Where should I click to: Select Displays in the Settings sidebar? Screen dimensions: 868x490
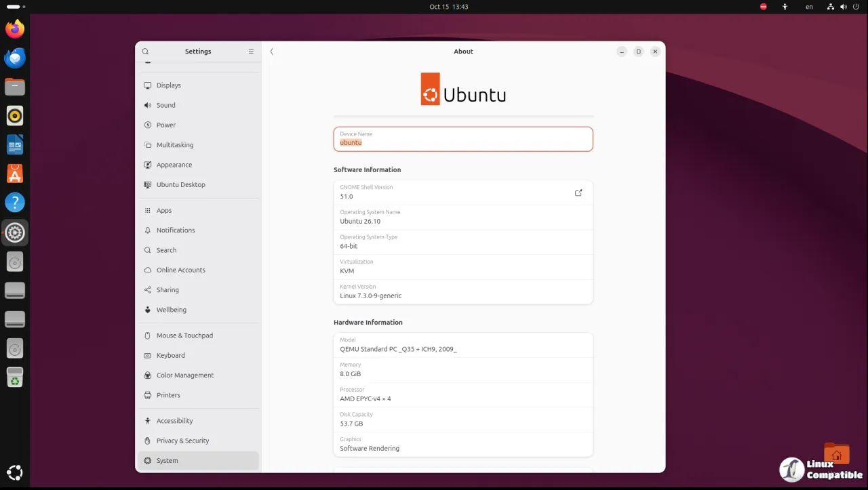(x=198, y=85)
